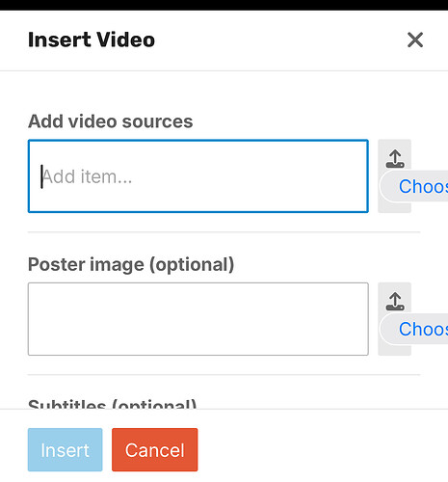
Task: Click the Add item... placeholder text
Action: (x=87, y=176)
